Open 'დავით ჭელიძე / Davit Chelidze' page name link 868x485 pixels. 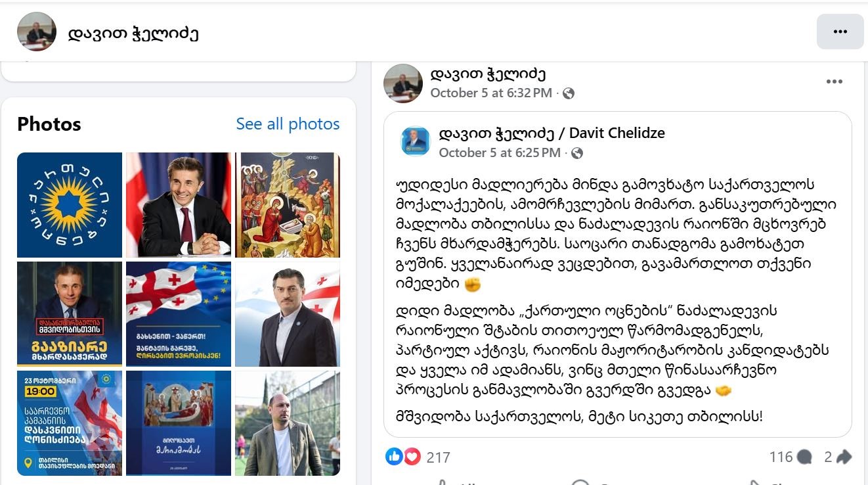(x=552, y=133)
